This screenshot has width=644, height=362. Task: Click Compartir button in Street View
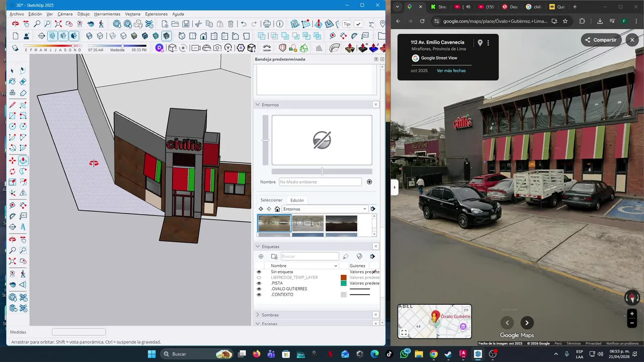click(601, 40)
